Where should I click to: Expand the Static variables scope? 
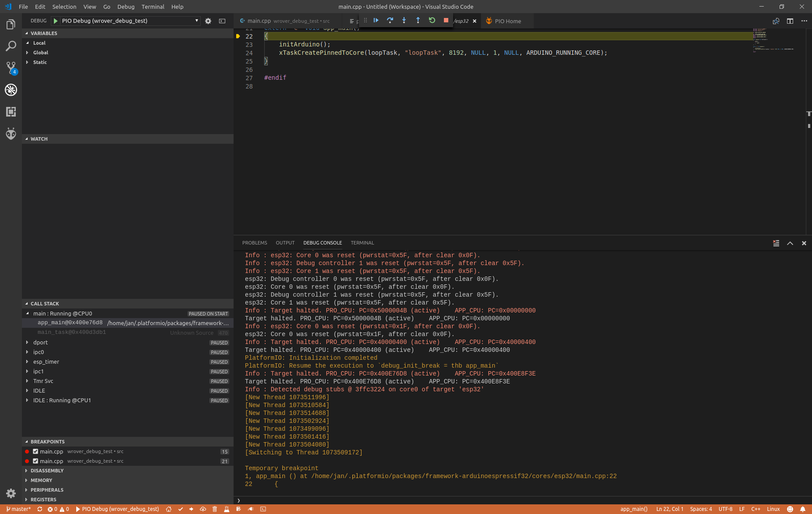[x=27, y=62]
